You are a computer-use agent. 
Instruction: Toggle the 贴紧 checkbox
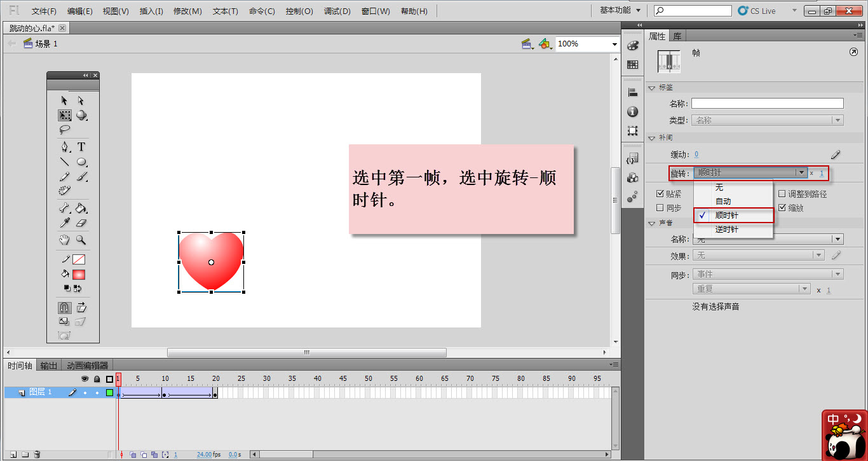click(x=660, y=194)
